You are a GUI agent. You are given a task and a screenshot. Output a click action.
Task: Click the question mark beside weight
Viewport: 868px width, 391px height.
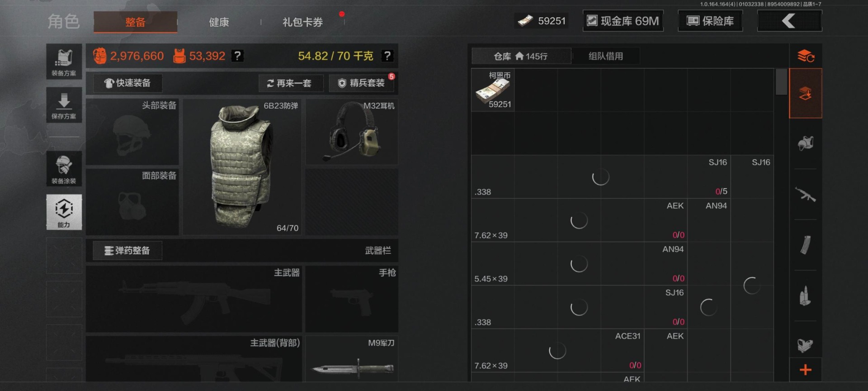tap(387, 56)
